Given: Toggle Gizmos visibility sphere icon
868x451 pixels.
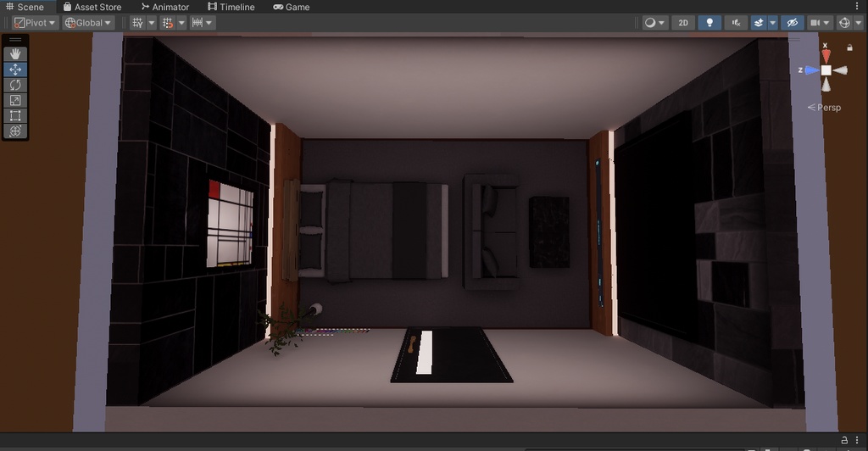Looking at the screenshot, I should tap(844, 23).
